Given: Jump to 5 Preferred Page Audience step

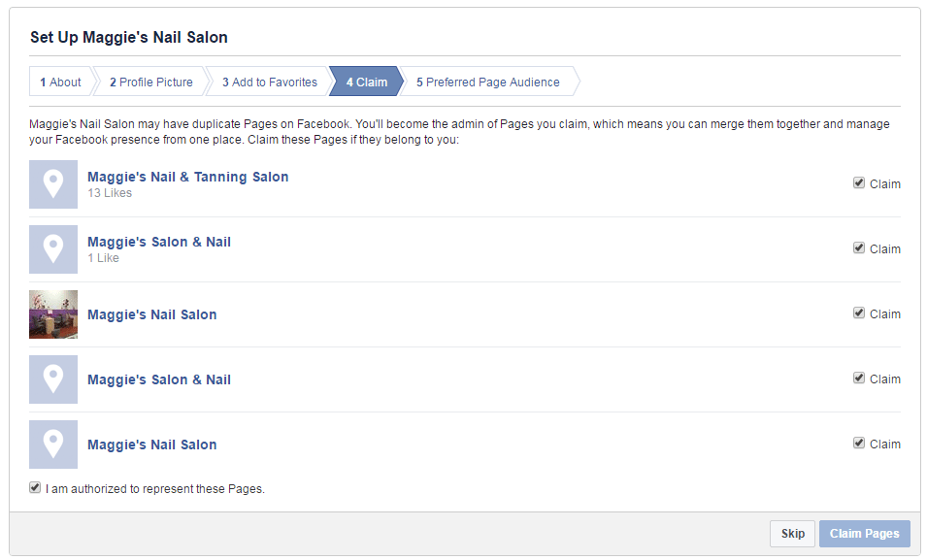Looking at the screenshot, I should [x=487, y=82].
